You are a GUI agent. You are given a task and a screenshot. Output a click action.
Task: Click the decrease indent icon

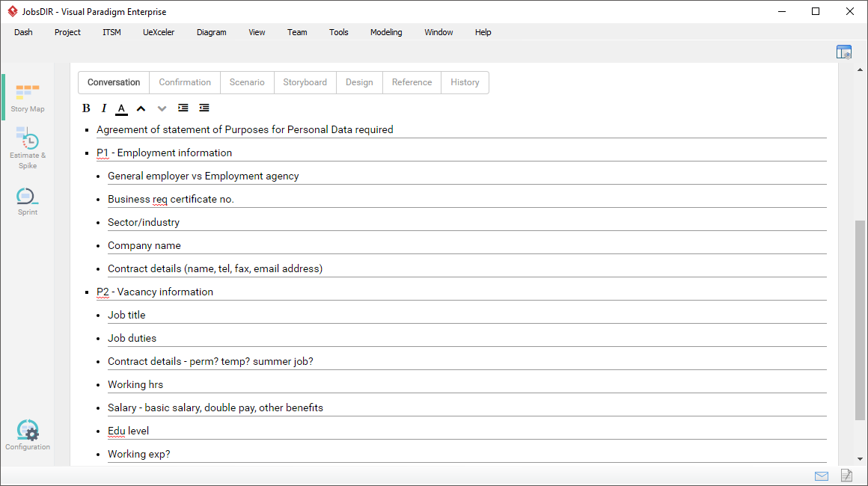[204, 108]
